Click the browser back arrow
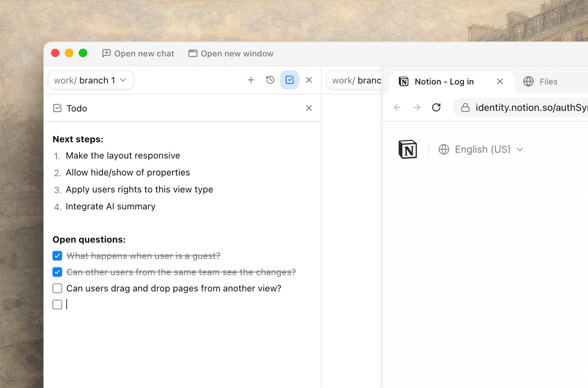 click(x=397, y=107)
